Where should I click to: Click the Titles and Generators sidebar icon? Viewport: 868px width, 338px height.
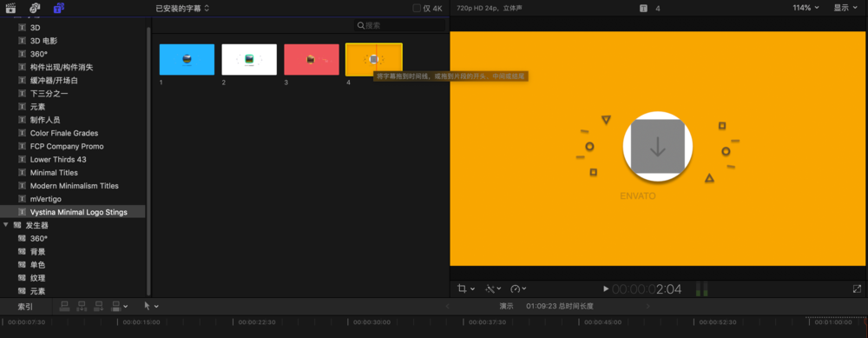(59, 8)
